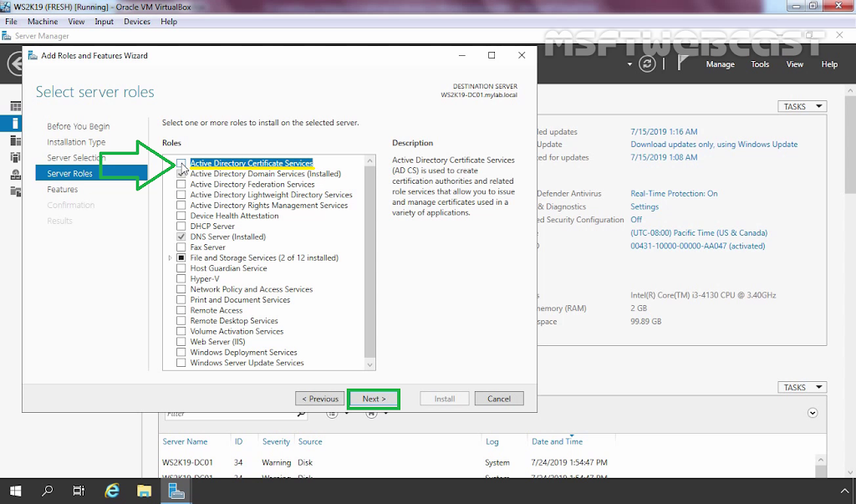
Task: Enable the Hyper-V role checkbox
Action: [x=181, y=279]
